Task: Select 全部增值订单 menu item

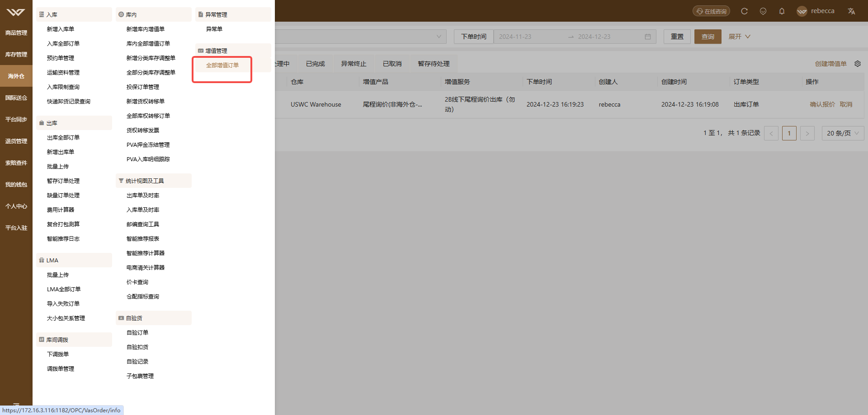Action: coord(222,65)
